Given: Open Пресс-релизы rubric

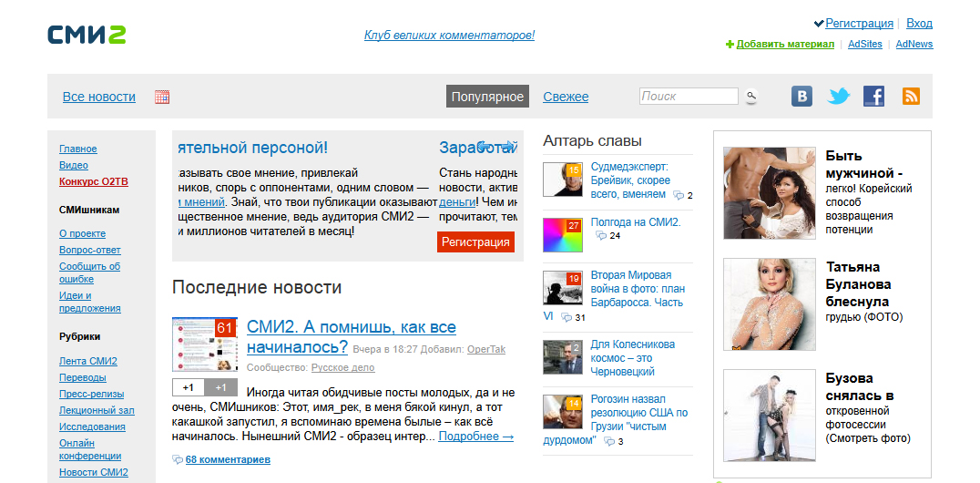Looking at the screenshot, I should click(x=92, y=395).
